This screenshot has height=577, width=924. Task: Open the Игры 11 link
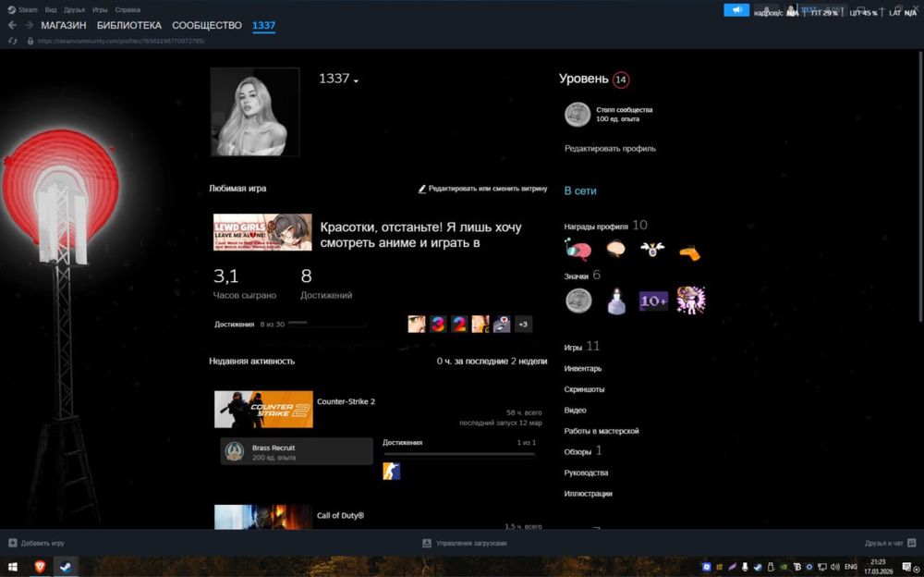581,347
